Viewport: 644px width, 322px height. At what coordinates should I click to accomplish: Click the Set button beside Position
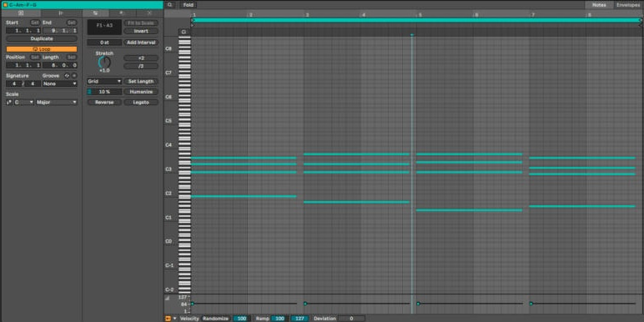[x=35, y=57]
